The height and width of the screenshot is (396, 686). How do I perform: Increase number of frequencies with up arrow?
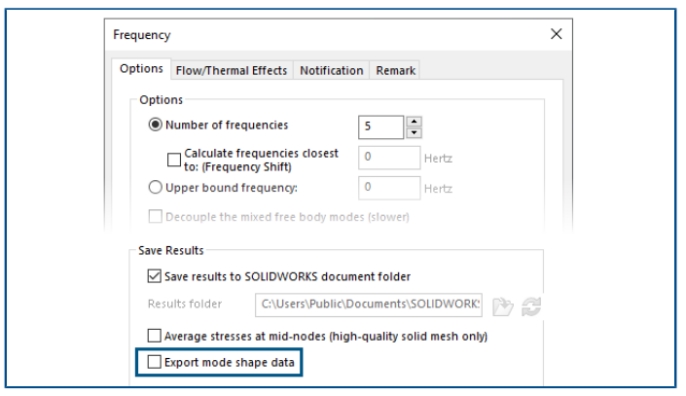[x=414, y=122]
